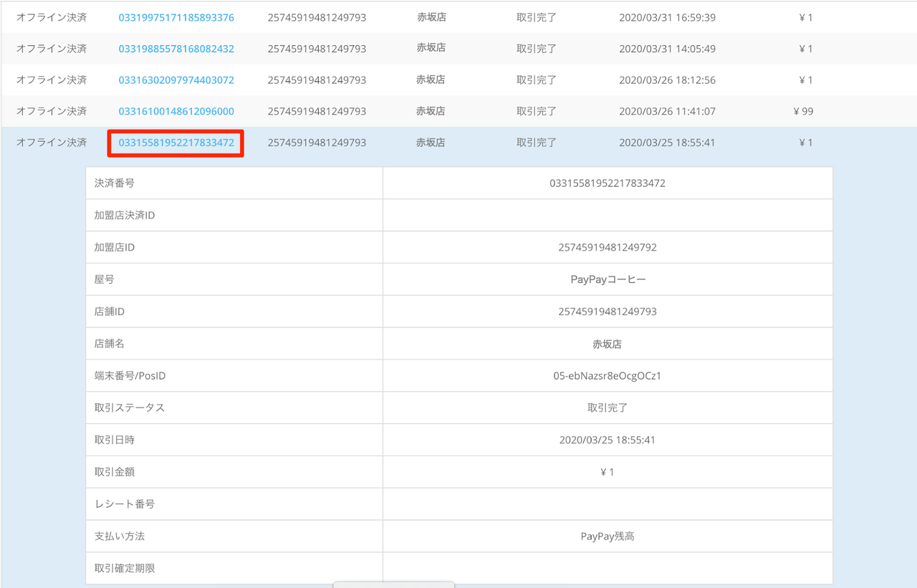Image resolution: width=917 pixels, height=588 pixels.
Task: Click the 店舗ID label
Action: pyautogui.click(x=110, y=312)
